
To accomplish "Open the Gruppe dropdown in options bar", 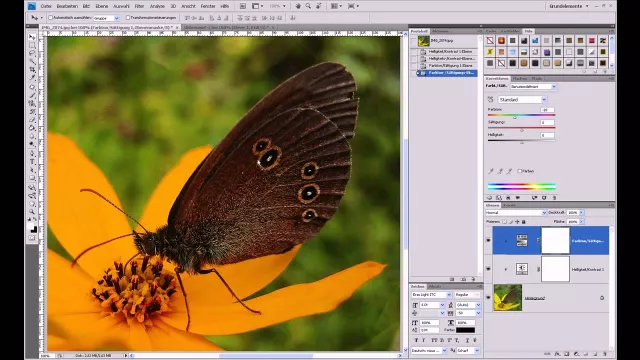I will coord(116,18).
